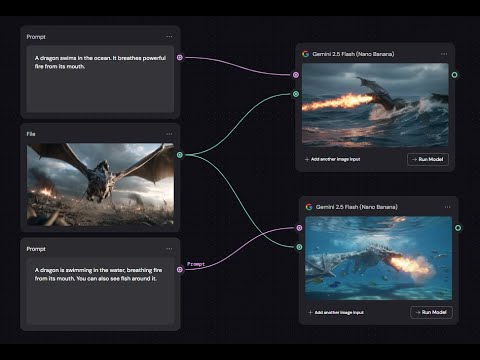480x360 pixels.
Task: Run Model on the lower Gemini node
Action: (x=431, y=312)
